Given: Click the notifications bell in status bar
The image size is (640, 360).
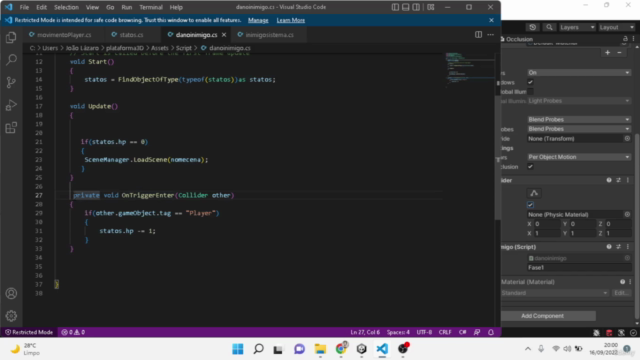Looking at the screenshot, I should [491, 332].
